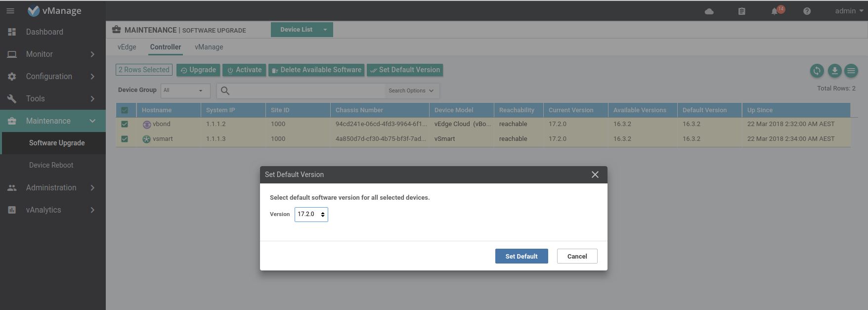This screenshot has width=868, height=310.
Task: Click the device search input field
Action: pyautogui.click(x=306, y=91)
